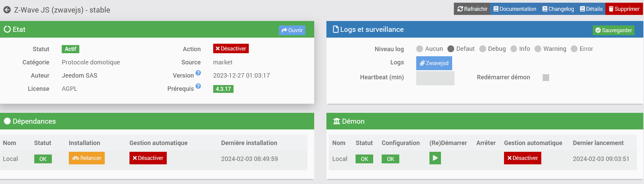This screenshot has height=184, width=644.
Task: Open the Zwavejsd log file
Action: [x=434, y=63]
